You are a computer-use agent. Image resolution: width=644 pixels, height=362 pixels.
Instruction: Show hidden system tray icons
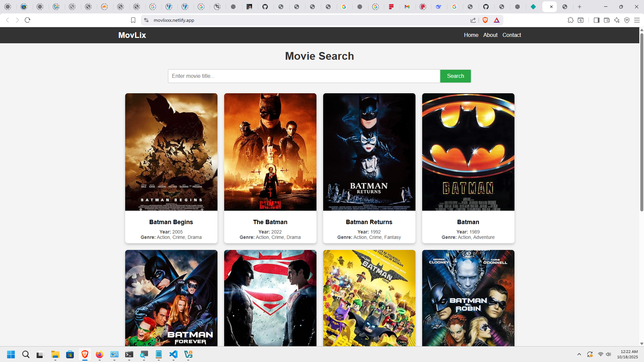[579, 354]
